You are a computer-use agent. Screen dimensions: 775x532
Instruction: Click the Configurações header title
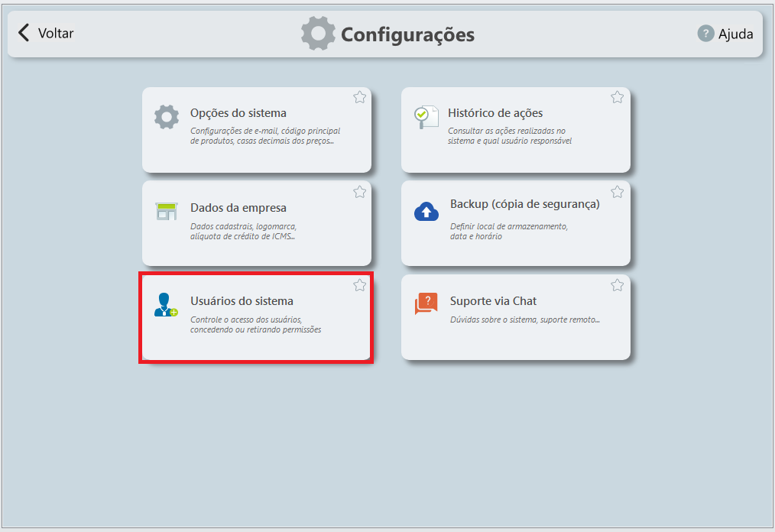click(x=408, y=34)
